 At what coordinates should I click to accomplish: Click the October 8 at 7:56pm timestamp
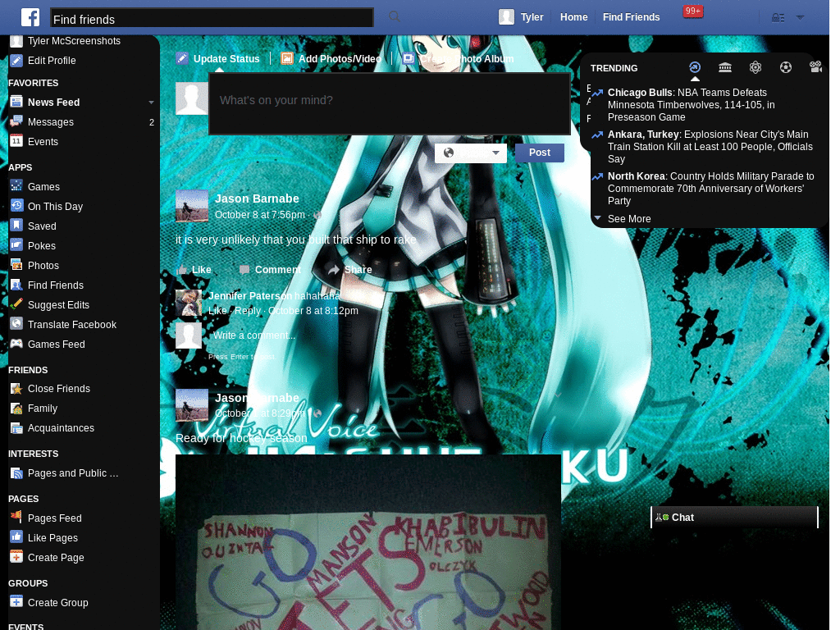click(x=260, y=214)
